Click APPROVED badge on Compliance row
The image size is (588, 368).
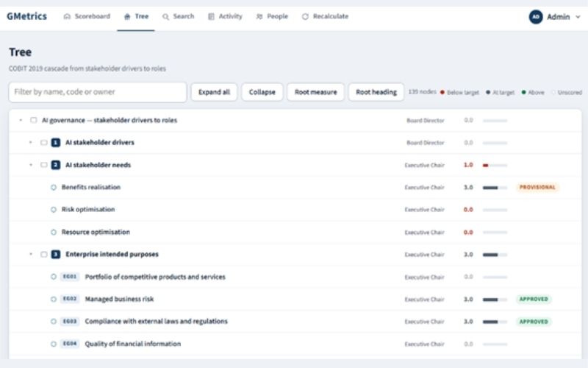point(534,322)
